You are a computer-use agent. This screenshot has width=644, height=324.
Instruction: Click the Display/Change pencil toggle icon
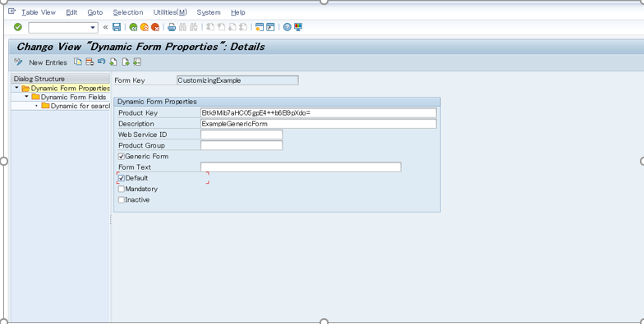18,62
